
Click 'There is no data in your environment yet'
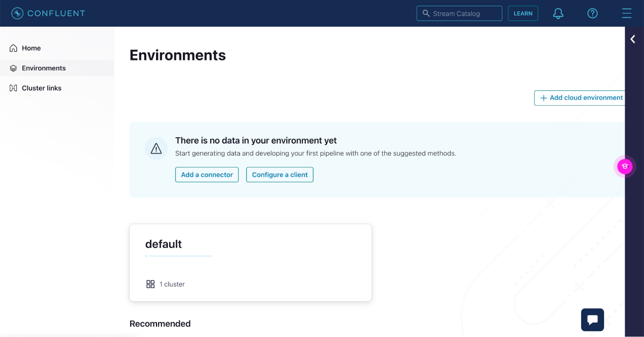tap(256, 141)
